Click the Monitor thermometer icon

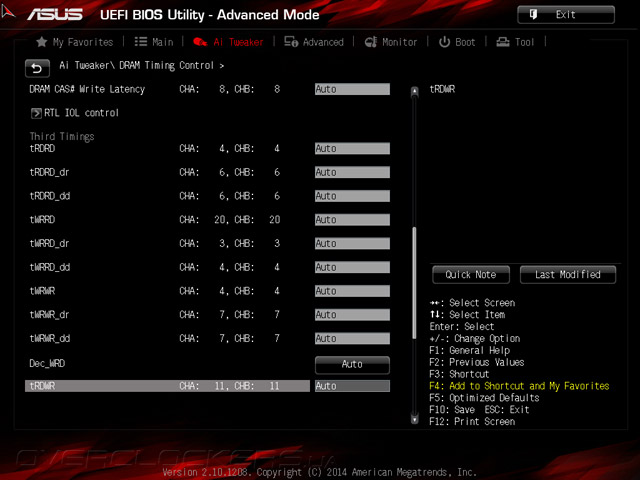(371, 42)
